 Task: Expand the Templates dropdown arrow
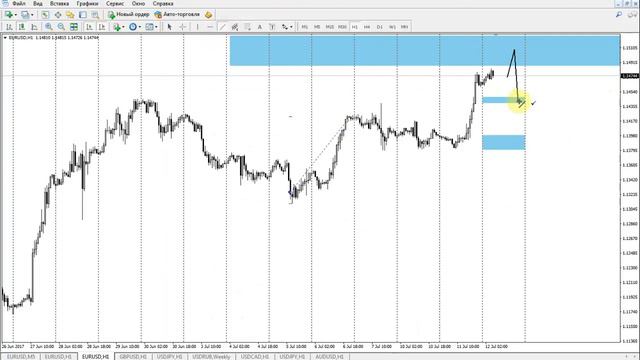tap(156, 27)
